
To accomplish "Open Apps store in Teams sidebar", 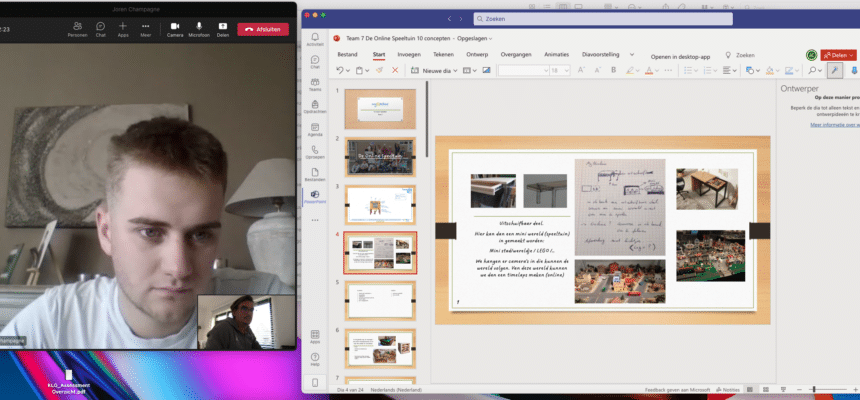I will pos(315,336).
